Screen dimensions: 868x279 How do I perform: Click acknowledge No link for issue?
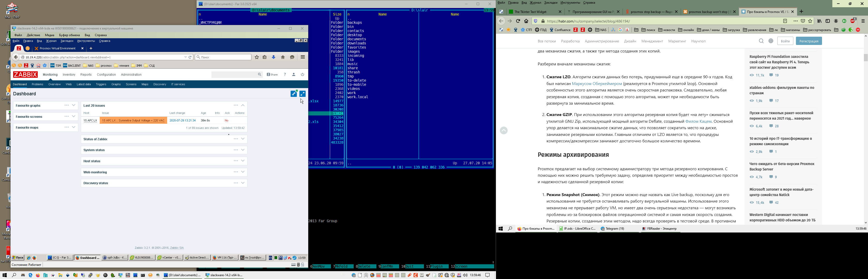227,120
